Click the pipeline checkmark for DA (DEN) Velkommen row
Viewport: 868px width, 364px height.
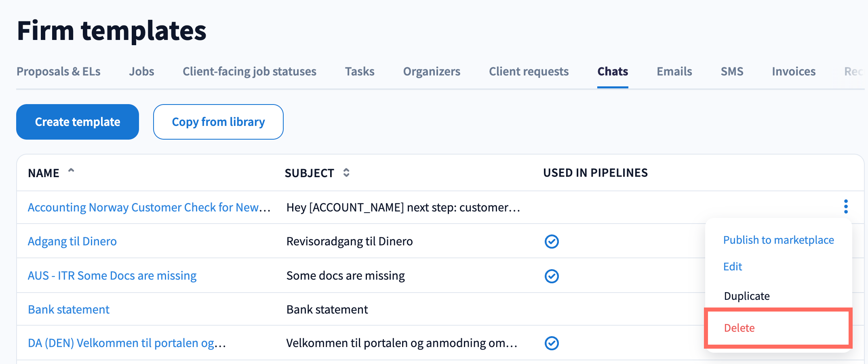pyautogui.click(x=552, y=343)
